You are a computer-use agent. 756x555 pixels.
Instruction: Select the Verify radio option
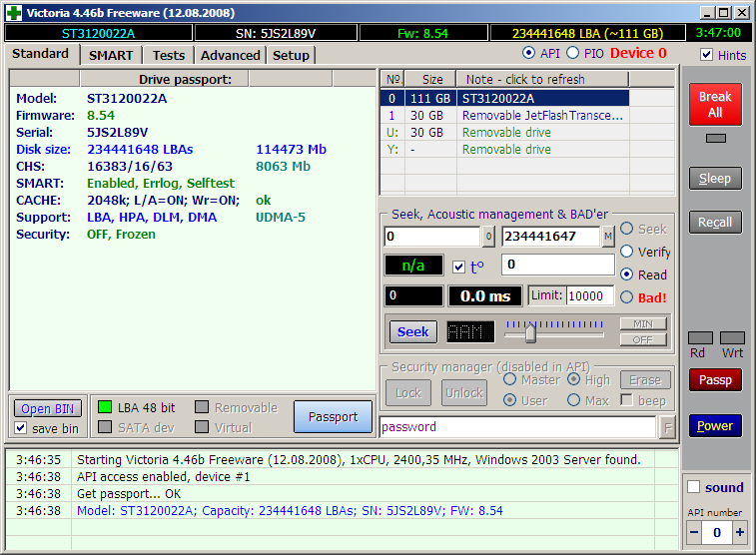click(x=627, y=251)
